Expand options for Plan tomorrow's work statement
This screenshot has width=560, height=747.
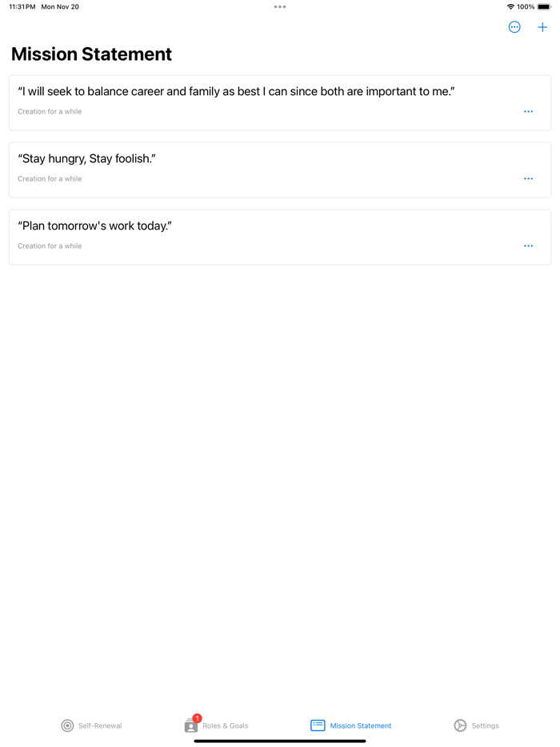coord(528,246)
